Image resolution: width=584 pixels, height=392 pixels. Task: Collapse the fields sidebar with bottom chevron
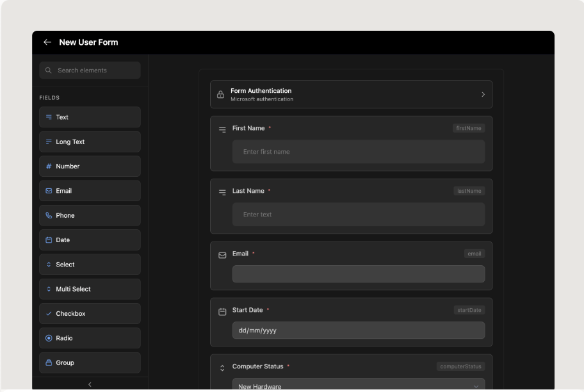coord(90,384)
